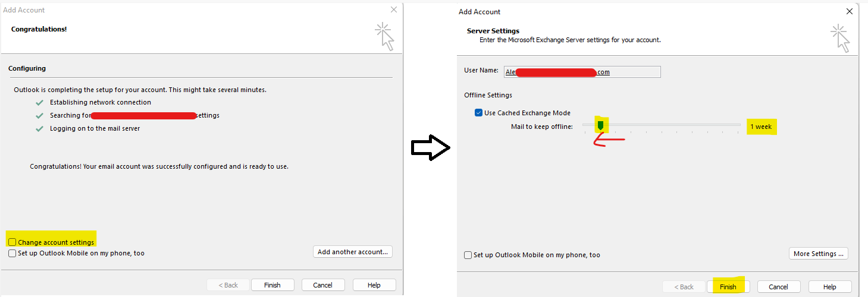Open More Settings in Server Settings dialog
868x297 pixels.
pos(819,254)
